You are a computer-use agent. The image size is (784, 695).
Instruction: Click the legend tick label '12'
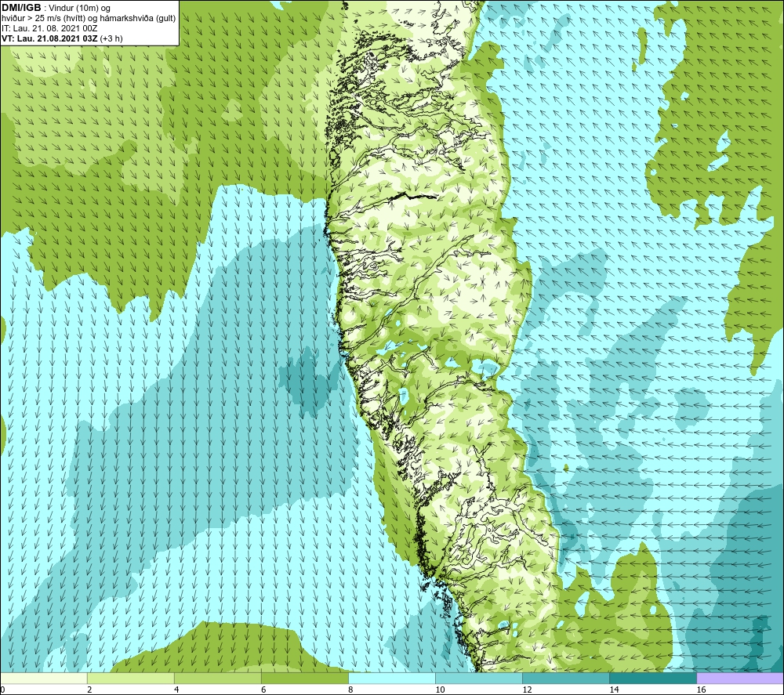click(x=527, y=690)
